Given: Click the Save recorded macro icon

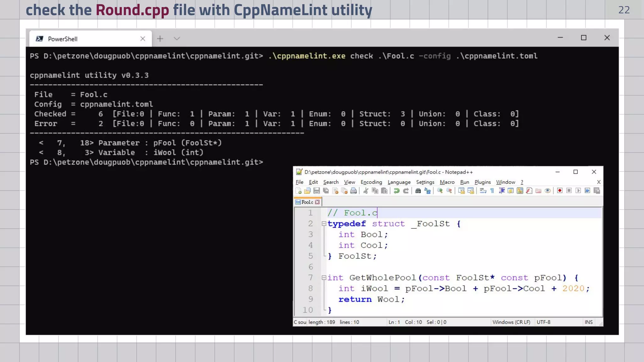Looking at the screenshot, I should pos(597,191).
